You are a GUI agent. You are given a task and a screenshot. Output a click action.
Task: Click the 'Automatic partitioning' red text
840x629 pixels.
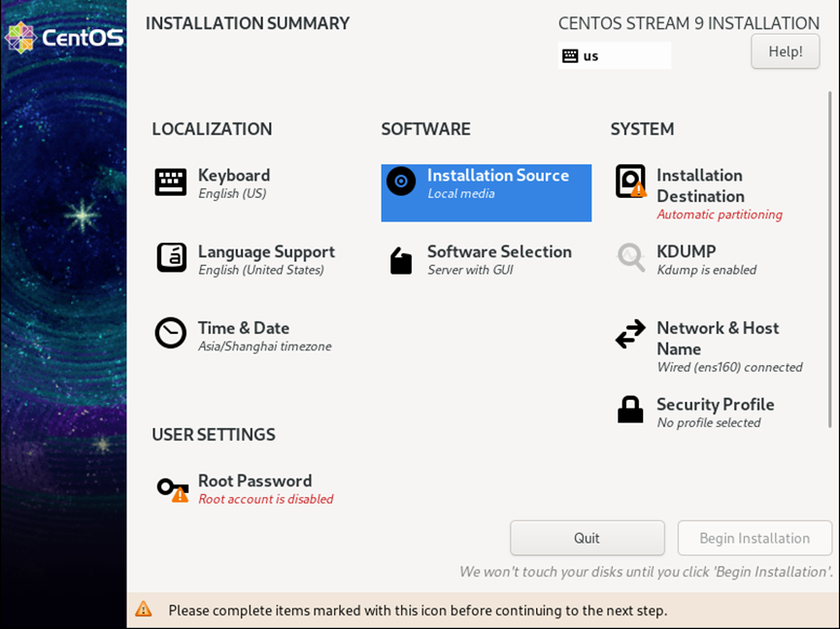pos(720,215)
